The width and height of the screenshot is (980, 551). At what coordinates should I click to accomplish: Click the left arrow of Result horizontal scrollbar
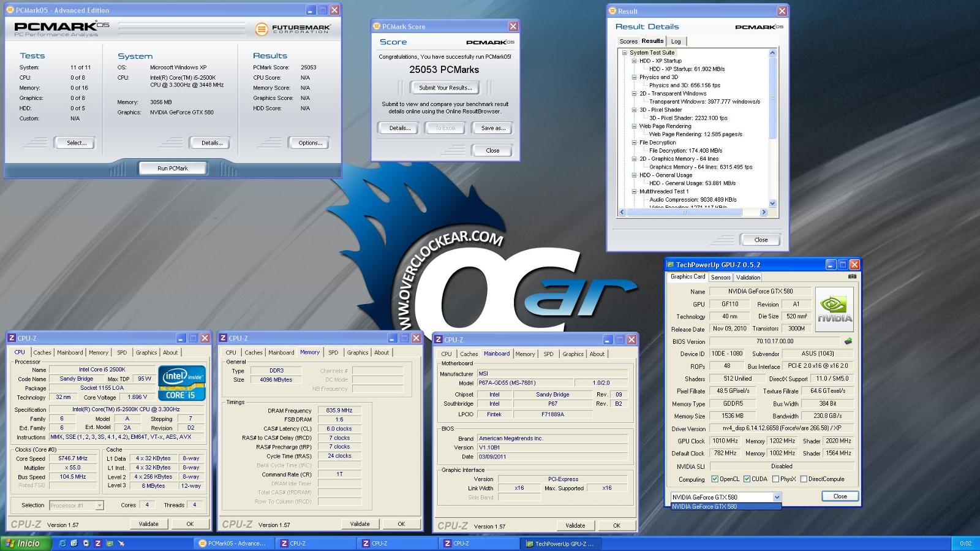coord(622,212)
